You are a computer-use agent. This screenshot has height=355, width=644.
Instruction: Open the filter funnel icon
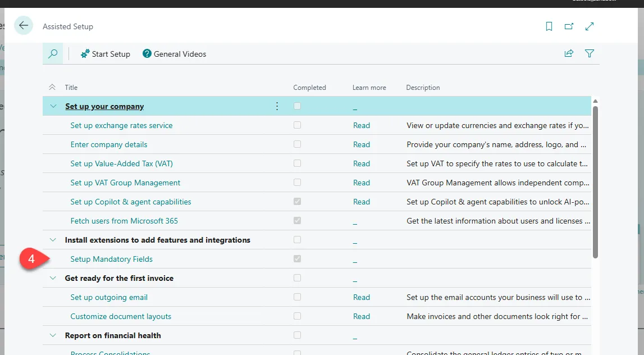click(590, 53)
